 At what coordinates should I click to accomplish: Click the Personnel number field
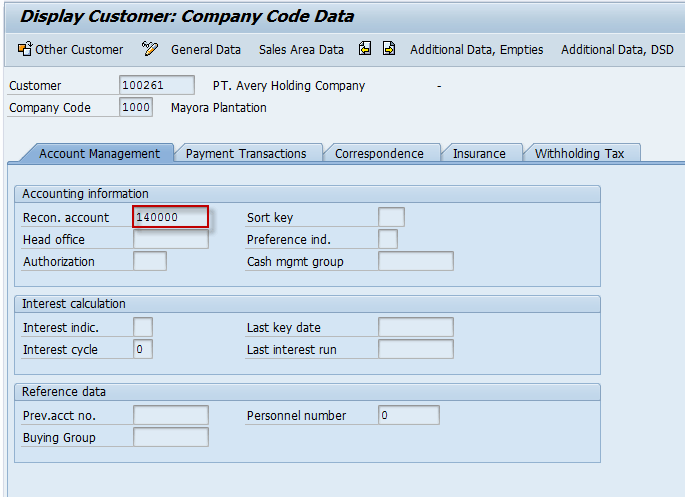(x=409, y=415)
